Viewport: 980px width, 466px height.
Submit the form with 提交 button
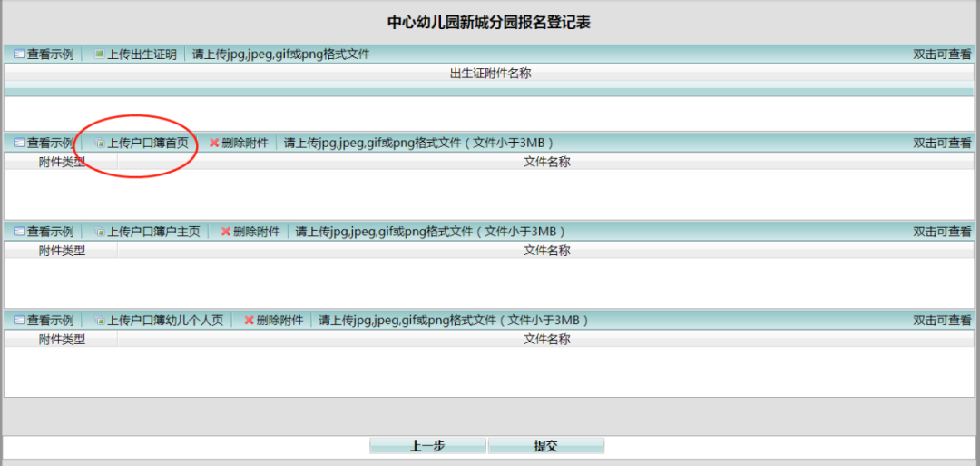(545, 446)
